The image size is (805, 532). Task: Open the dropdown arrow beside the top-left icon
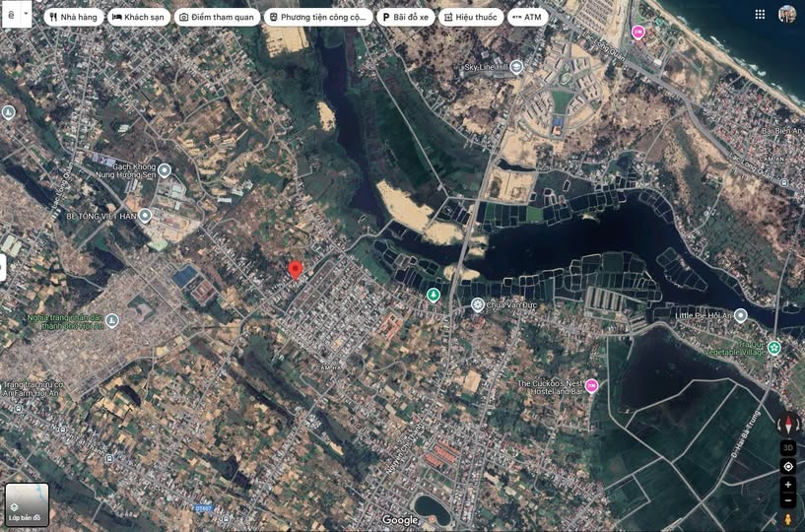click(27, 16)
